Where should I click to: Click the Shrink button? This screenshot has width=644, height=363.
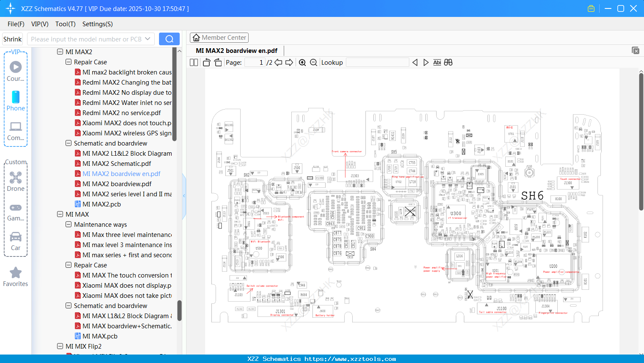[12, 38]
